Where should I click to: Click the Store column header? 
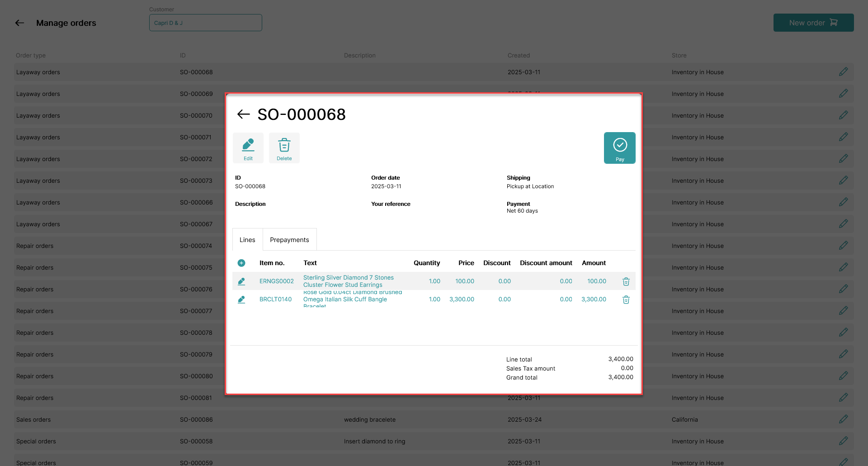(679, 56)
